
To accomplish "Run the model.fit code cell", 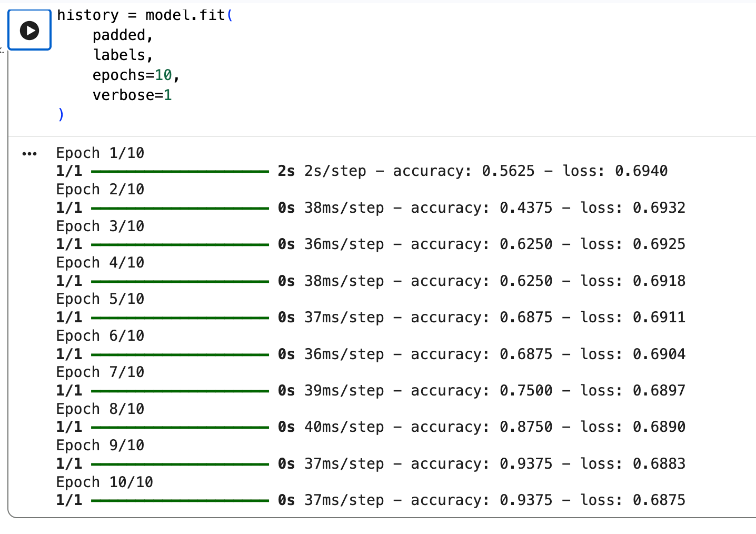I will (29, 31).
